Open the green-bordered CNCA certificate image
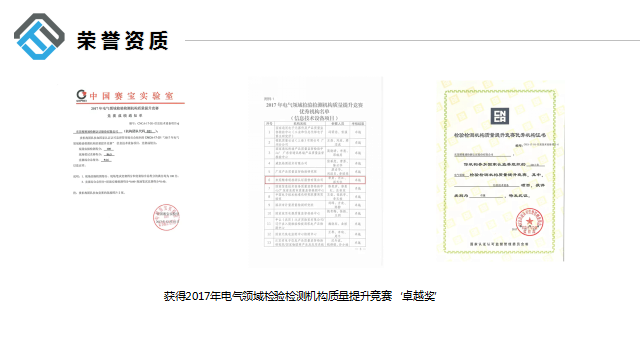 [500, 171]
